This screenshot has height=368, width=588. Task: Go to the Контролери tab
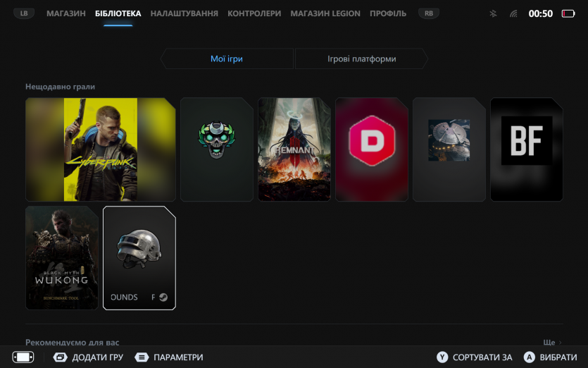click(254, 13)
